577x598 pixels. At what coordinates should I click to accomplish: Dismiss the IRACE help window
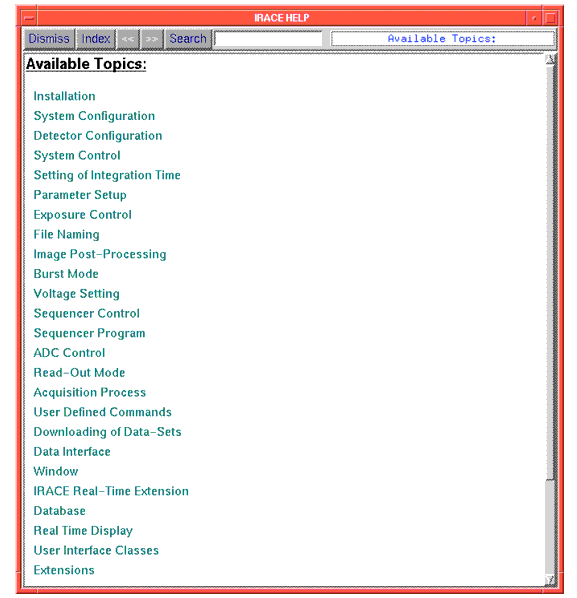49,39
